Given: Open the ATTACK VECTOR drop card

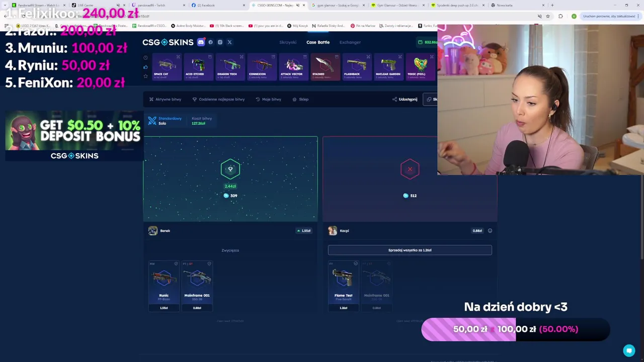Looking at the screenshot, I should pos(293,67).
